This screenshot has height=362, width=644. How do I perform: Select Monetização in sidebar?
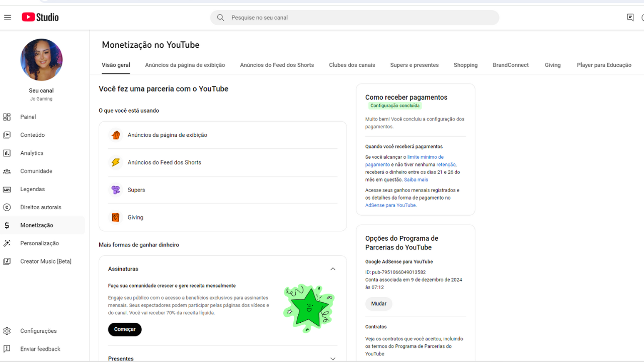42,226
